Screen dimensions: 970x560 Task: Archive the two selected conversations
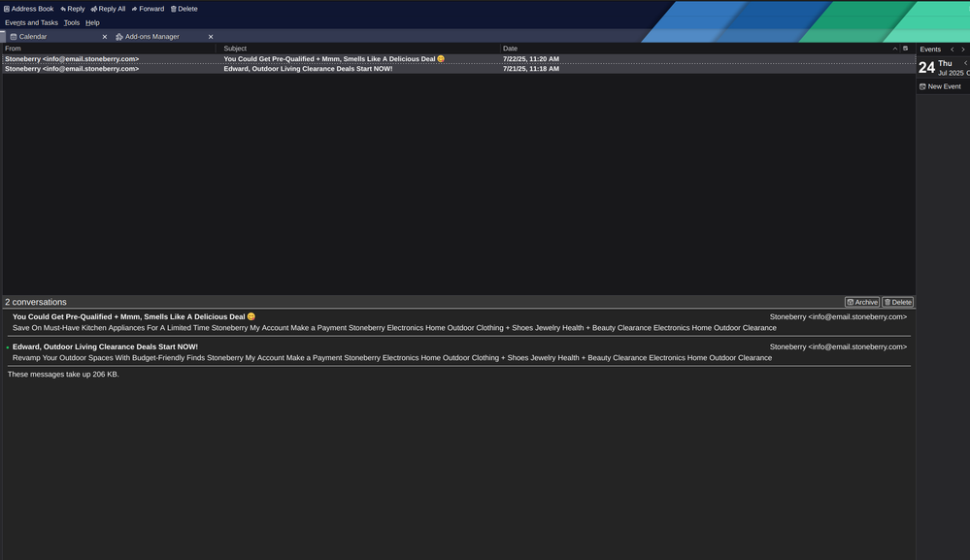pos(862,302)
